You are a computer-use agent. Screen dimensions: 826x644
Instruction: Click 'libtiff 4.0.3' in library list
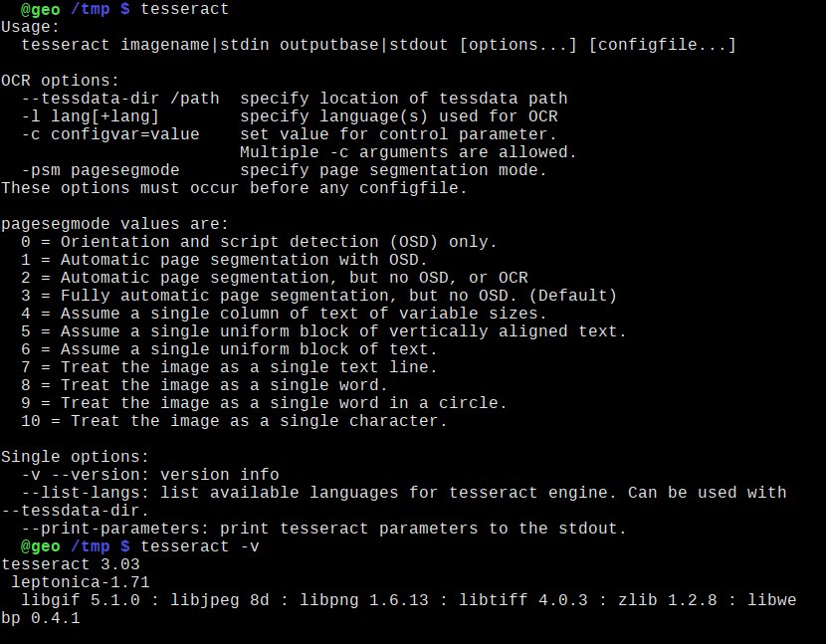(522, 600)
